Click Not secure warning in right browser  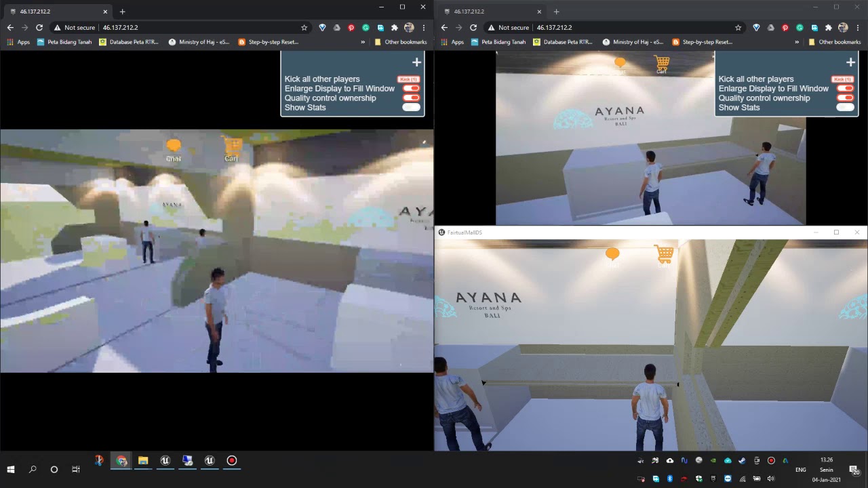[x=508, y=28]
